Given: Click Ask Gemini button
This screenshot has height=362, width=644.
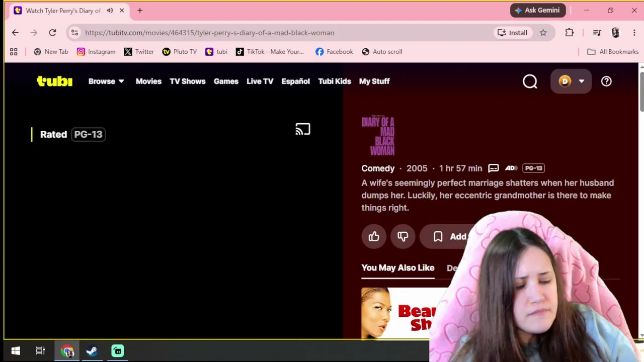Looking at the screenshot, I should [538, 10].
